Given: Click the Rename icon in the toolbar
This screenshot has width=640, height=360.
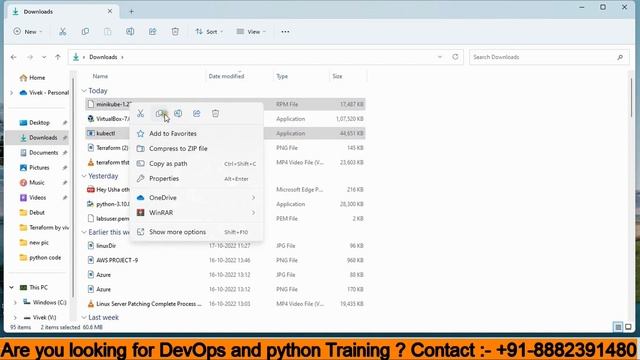Looking at the screenshot, I should [x=130, y=31].
